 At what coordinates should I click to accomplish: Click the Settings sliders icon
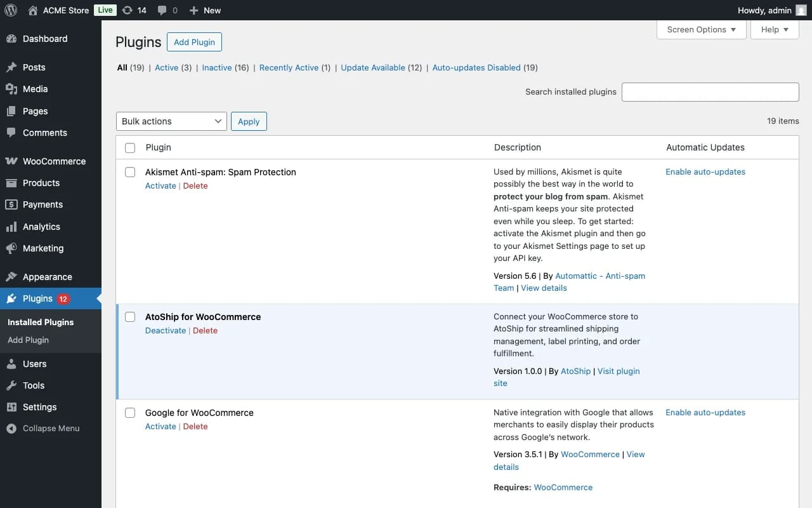[x=11, y=407]
